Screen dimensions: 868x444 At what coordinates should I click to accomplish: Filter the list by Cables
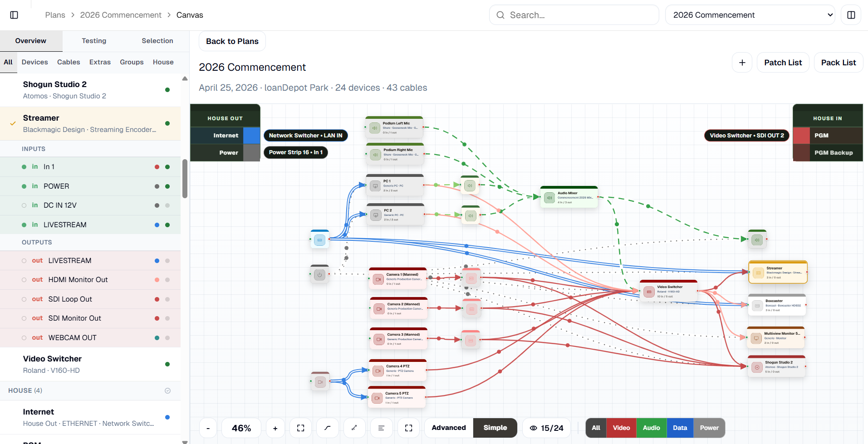(69, 62)
